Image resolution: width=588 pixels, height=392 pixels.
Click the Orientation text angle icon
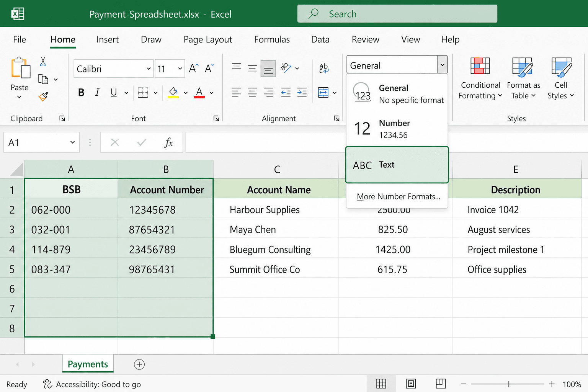coord(286,68)
